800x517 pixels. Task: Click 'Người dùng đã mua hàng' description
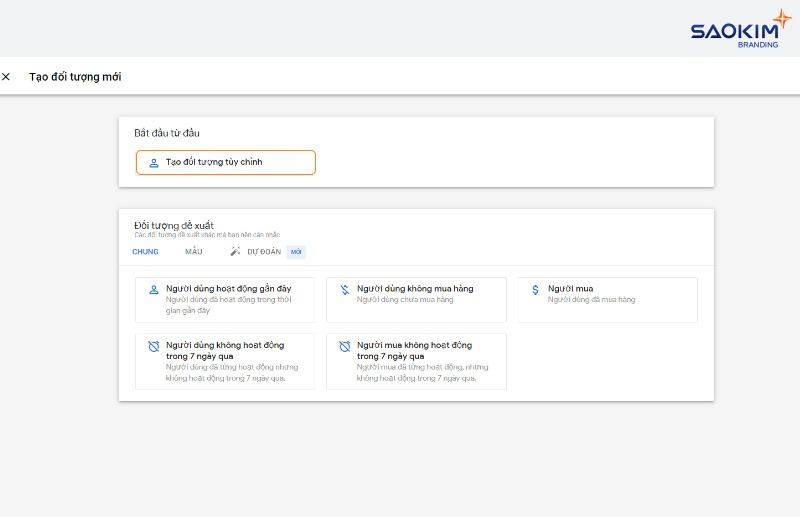[591, 300]
